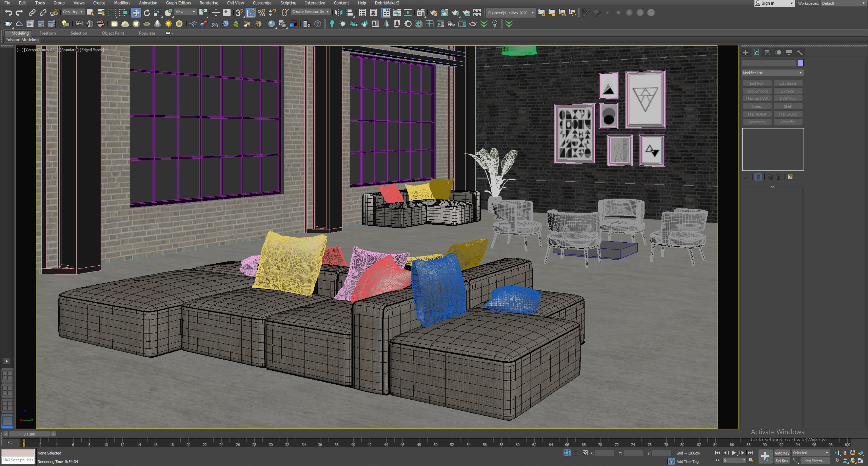Activate the Select and Scale tool
Screen dimensions: 868x466
[157, 13]
